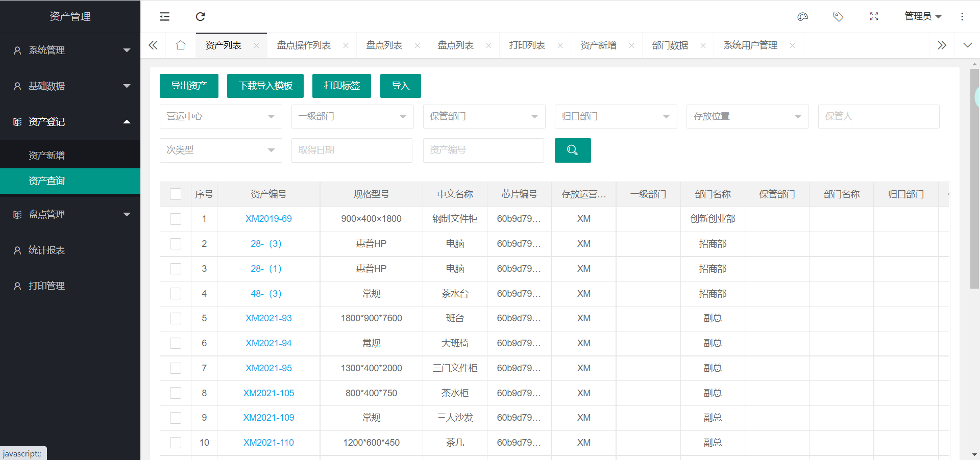Viewport: 980px width, 460px height.
Task: Collapse the sidebar menu icon
Action: coord(164,16)
